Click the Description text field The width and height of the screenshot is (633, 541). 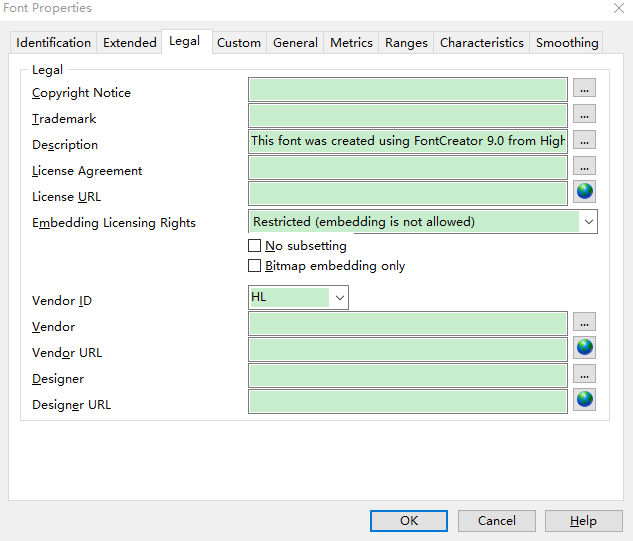(x=408, y=141)
